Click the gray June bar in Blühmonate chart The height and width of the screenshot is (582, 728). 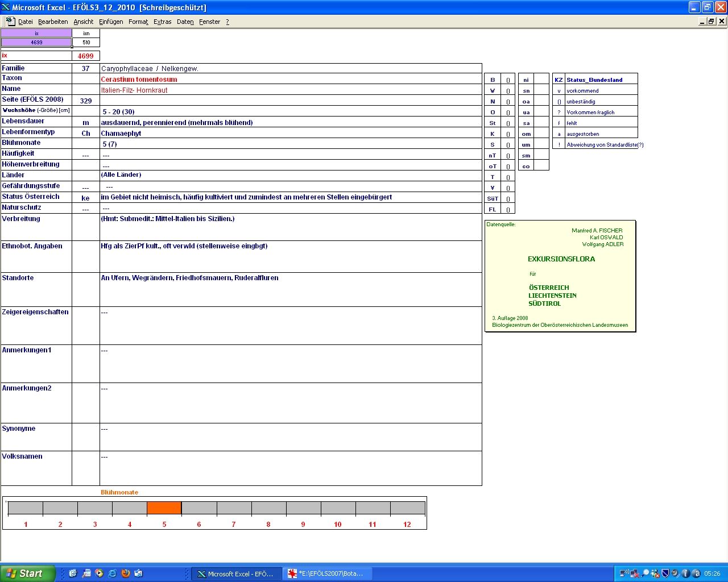(199, 508)
